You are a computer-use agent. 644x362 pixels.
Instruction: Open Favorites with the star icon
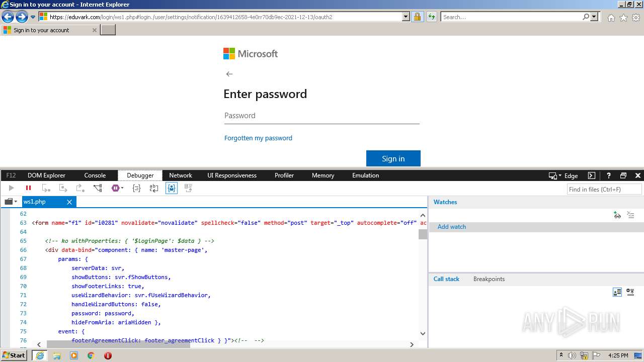tap(623, 18)
